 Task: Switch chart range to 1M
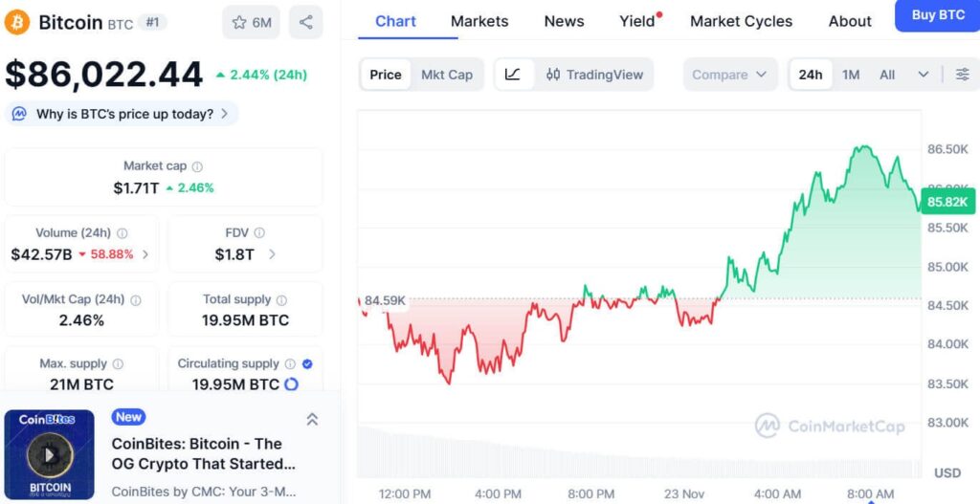click(851, 75)
